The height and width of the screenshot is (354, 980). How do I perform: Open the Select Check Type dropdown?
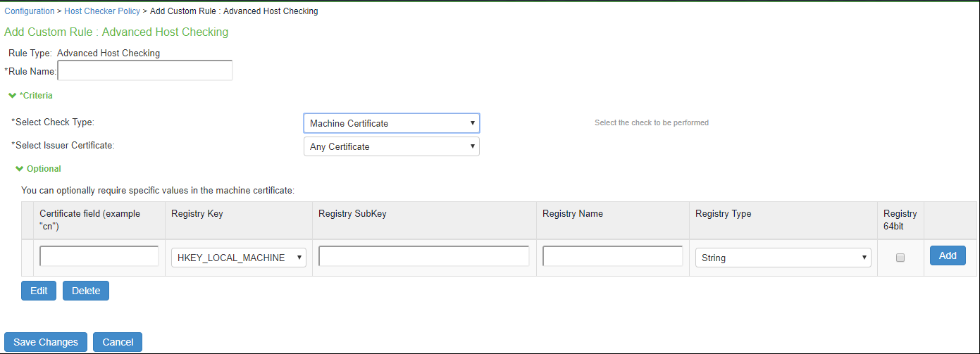coord(392,123)
